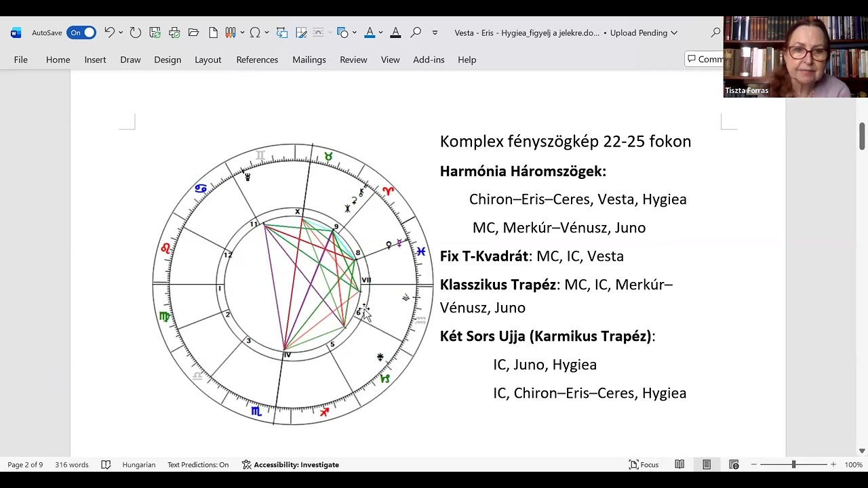This screenshot has width=868, height=488.
Task: Switch to the Insert tab
Action: tap(95, 60)
